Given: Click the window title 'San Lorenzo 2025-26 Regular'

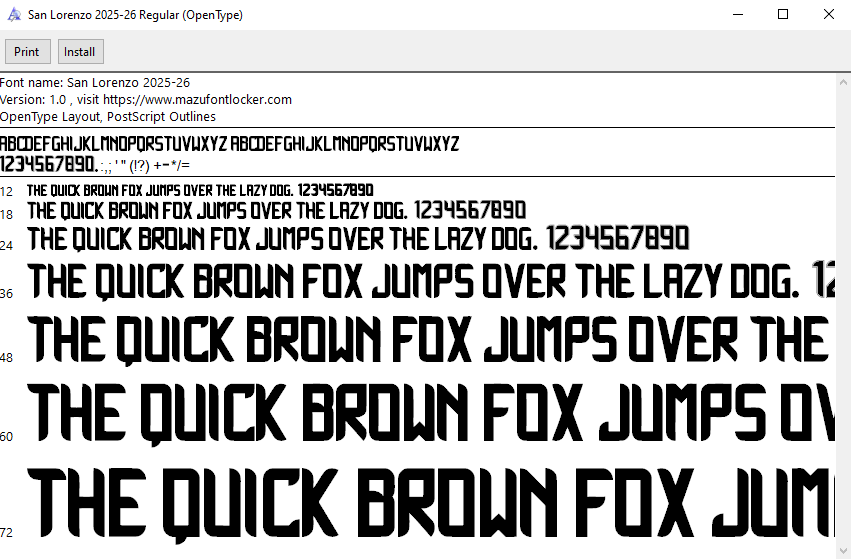Looking at the screenshot, I should (x=135, y=15).
